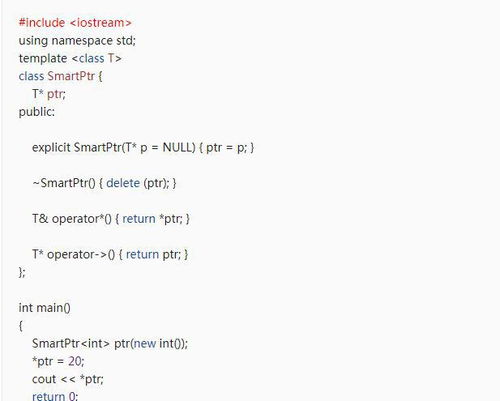Click the delete keyword in destructor

123,183
